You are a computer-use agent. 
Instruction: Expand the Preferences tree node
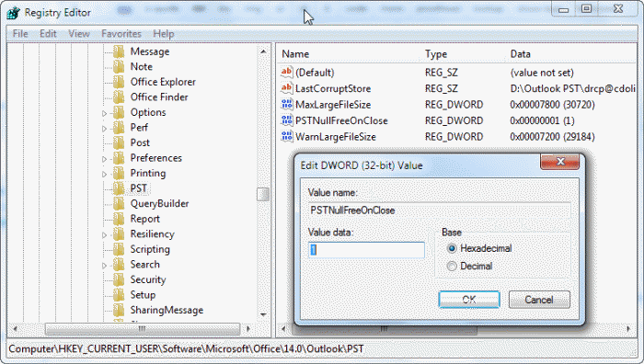pyautogui.click(x=104, y=158)
